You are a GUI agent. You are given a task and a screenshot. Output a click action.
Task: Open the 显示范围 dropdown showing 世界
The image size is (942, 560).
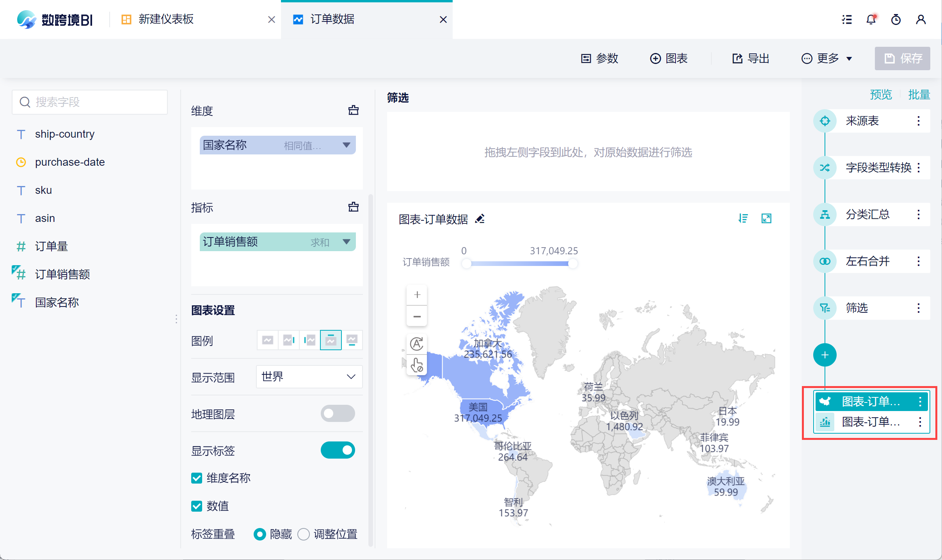(309, 377)
